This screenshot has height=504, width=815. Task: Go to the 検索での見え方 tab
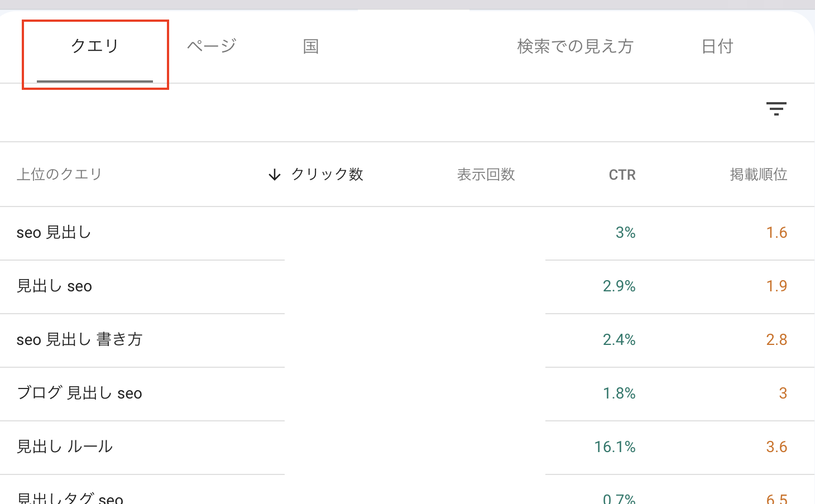coord(575,46)
